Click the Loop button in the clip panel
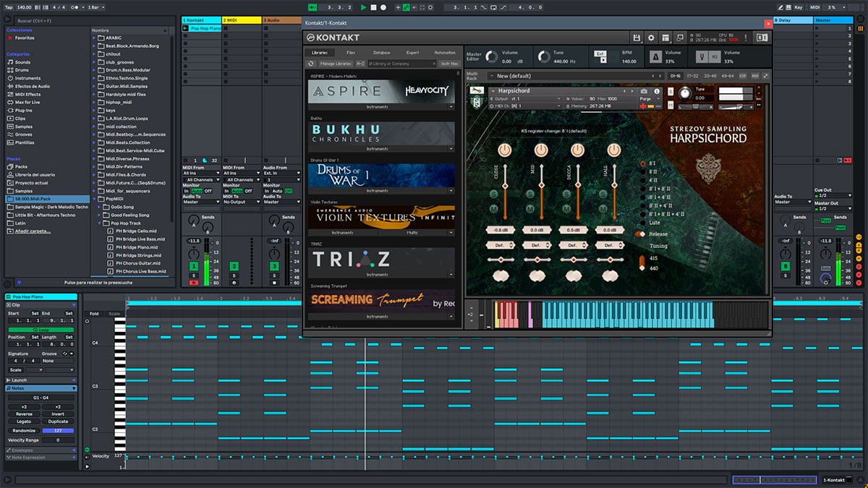This screenshot has height=488, width=868. [x=40, y=329]
